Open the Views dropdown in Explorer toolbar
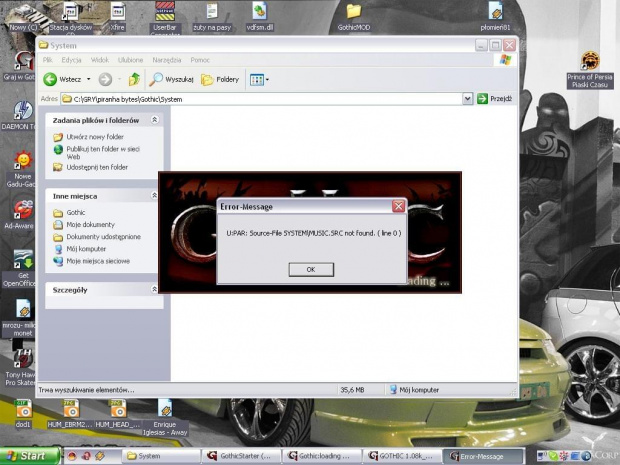620x465 pixels. 259,79
